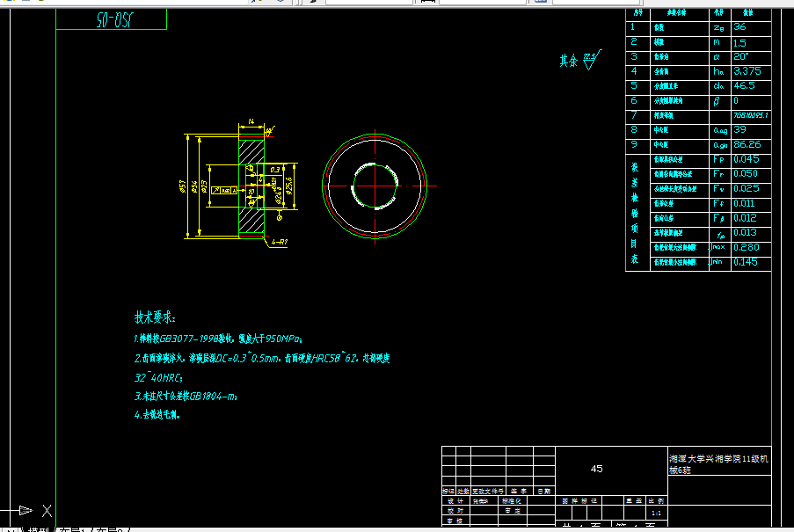Select the Fr tolerance value 0.050

pos(746,173)
